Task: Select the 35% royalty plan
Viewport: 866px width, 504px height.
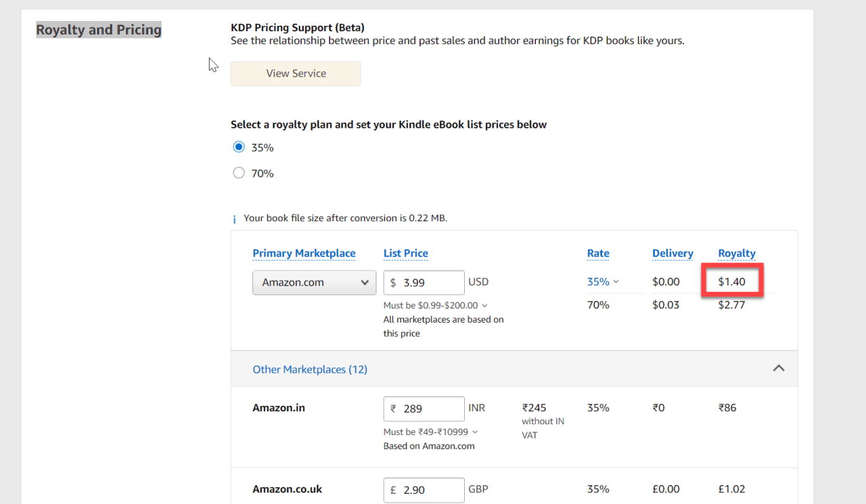Action: pos(238,147)
